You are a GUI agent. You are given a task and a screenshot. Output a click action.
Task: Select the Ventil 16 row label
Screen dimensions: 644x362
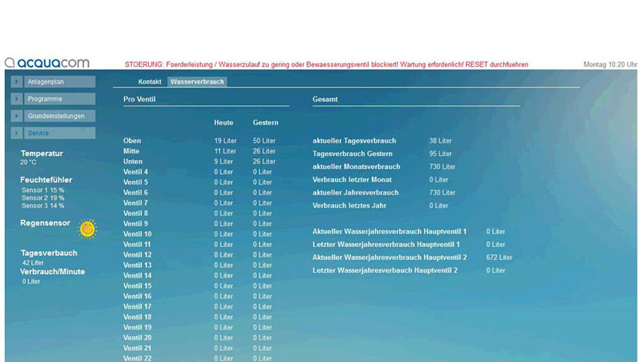tap(137, 296)
